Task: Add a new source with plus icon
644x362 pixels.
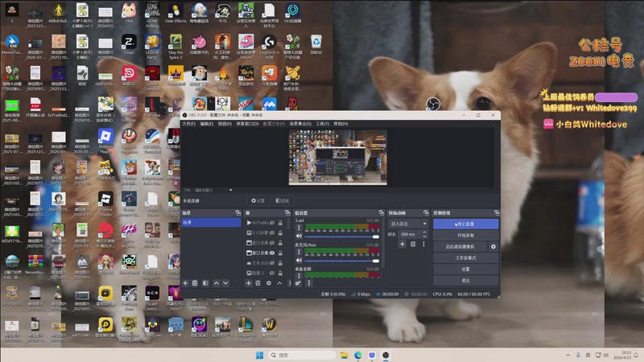Action: [x=248, y=283]
